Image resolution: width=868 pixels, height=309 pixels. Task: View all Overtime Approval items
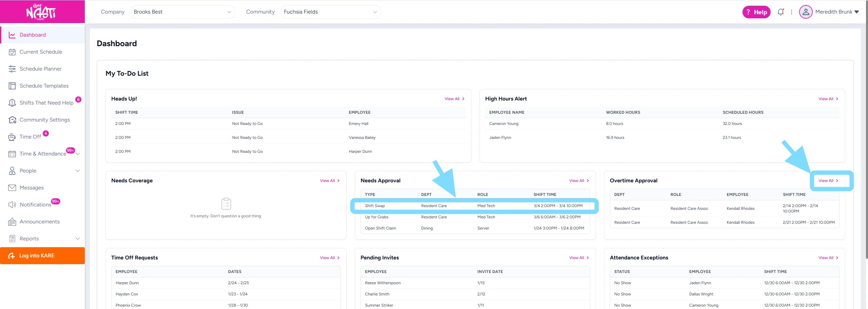coord(828,181)
